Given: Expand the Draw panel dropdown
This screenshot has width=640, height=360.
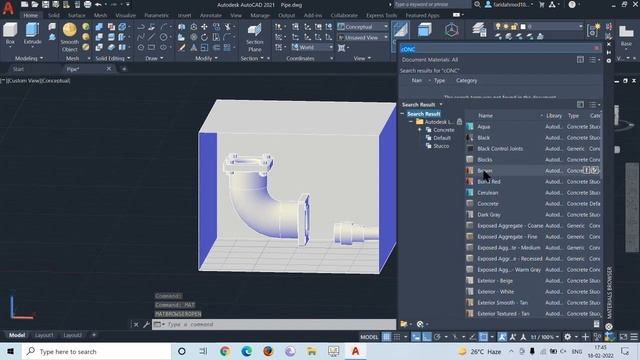Looking at the screenshot, I should (x=154, y=58).
